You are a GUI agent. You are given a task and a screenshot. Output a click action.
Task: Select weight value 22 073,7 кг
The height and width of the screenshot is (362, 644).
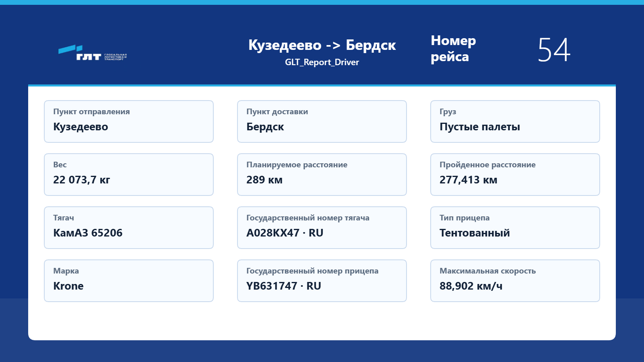(81, 180)
